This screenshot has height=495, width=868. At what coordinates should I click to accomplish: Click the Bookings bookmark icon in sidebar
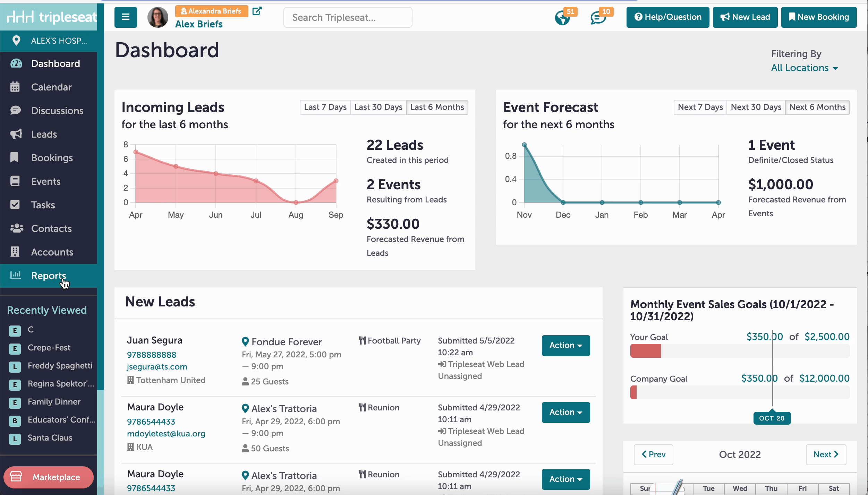14,157
